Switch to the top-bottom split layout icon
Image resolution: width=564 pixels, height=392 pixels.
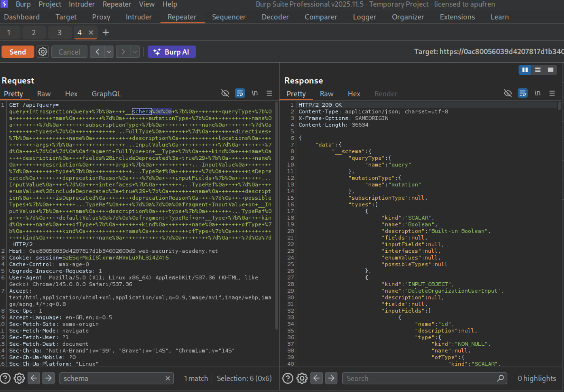(x=538, y=70)
